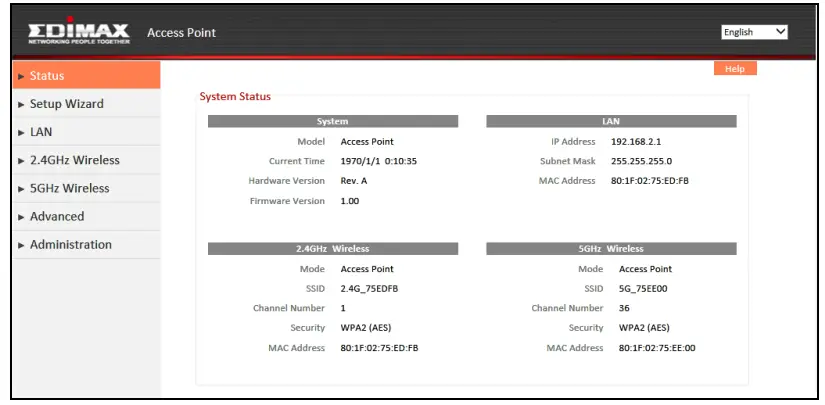Image resolution: width=825 pixels, height=405 pixels.
Task: Open the English language dropdown
Action: point(754,32)
